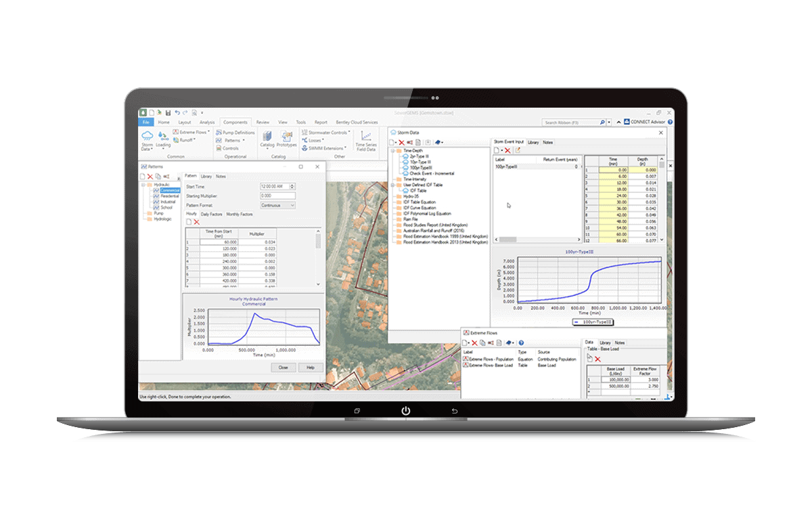Switch to the Components ribbon tab

click(235, 123)
